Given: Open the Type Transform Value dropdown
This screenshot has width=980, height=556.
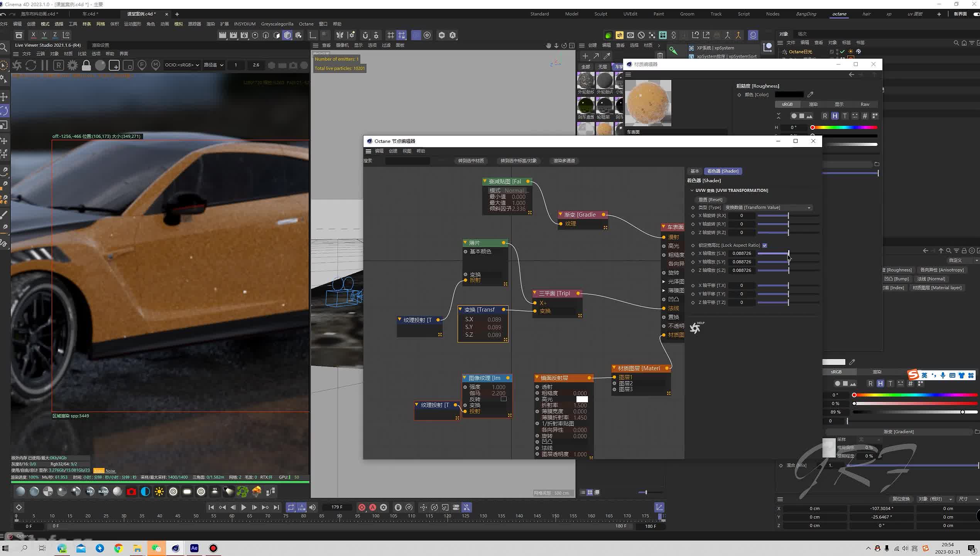Looking at the screenshot, I should point(768,207).
